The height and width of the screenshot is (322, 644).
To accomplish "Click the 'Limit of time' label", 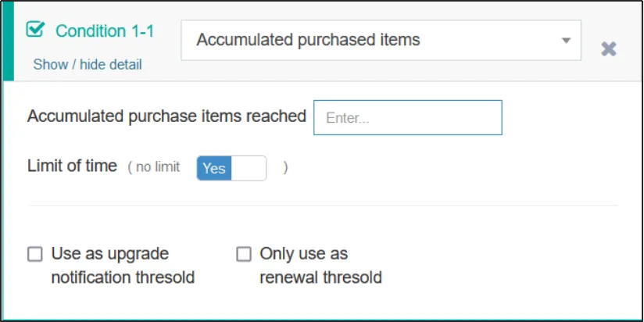I will click(x=72, y=166).
